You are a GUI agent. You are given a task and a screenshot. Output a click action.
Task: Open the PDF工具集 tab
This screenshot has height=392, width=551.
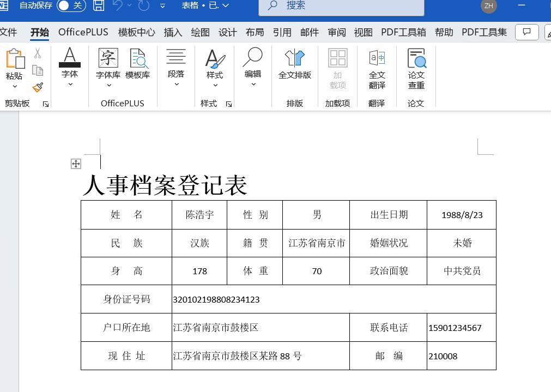click(x=484, y=32)
